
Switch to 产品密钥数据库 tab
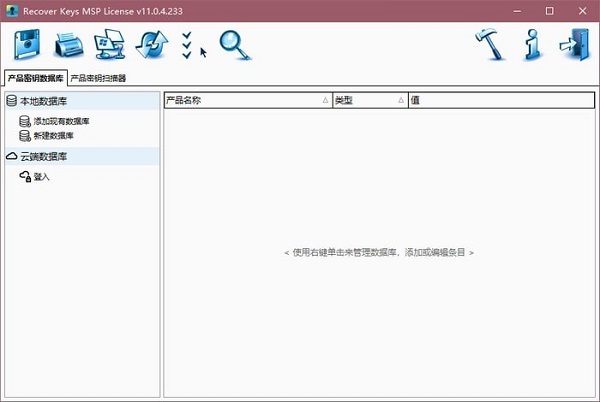36,78
